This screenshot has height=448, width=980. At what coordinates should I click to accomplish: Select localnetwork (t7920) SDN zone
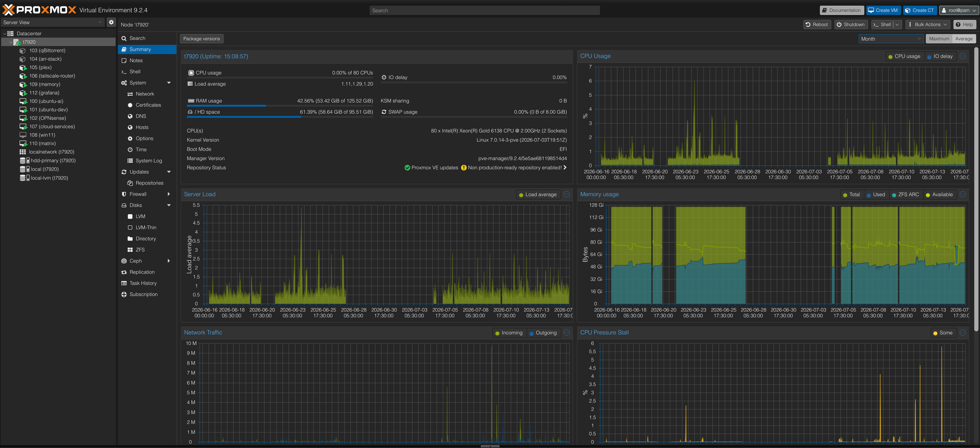click(x=51, y=152)
